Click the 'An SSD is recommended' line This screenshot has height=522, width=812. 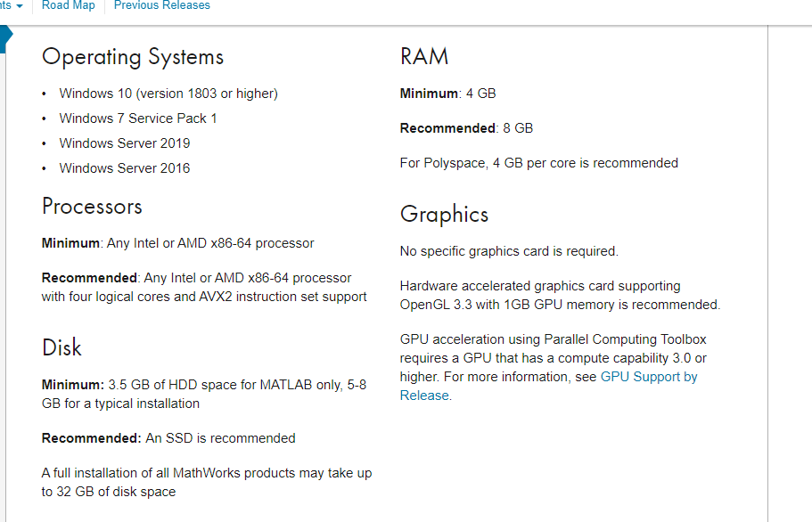168,438
